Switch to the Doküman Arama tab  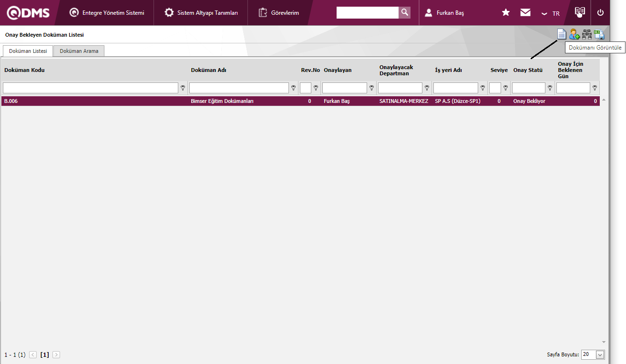pyautogui.click(x=79, y=51)
